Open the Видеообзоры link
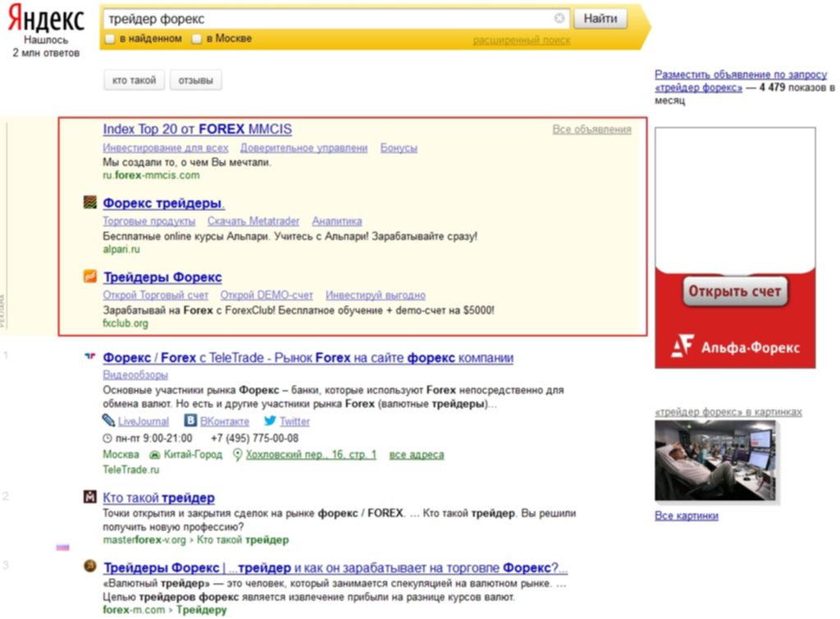Viewport: 840px width, 619px height. pos(135,375)
